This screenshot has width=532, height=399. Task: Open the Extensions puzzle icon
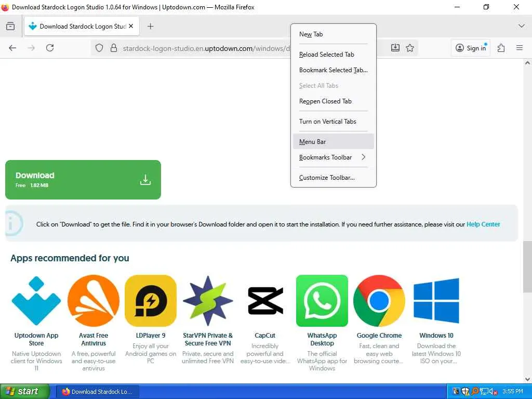[501, 48]
